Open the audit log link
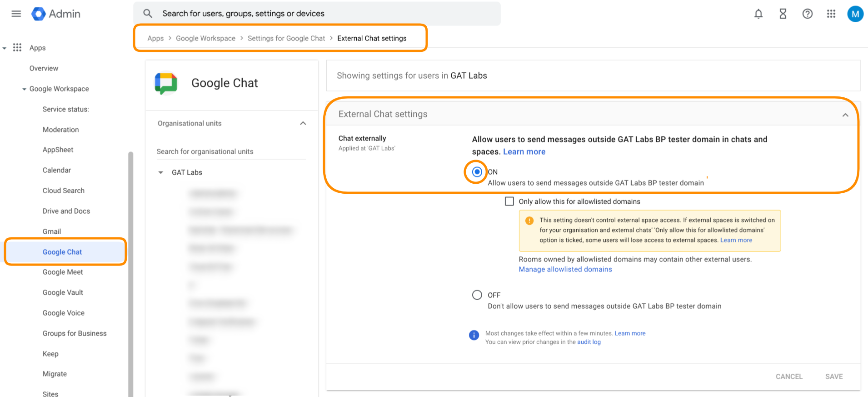 coord(589,342)
